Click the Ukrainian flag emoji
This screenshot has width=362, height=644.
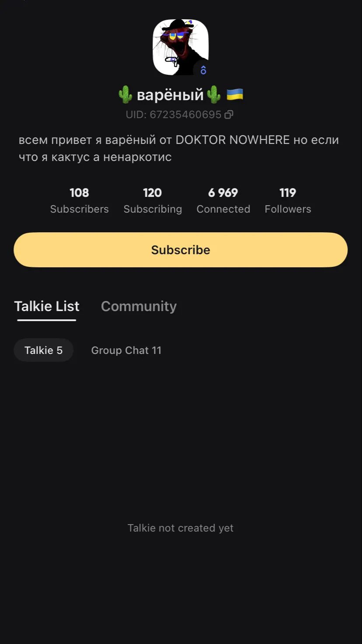[x=235, y=94]
